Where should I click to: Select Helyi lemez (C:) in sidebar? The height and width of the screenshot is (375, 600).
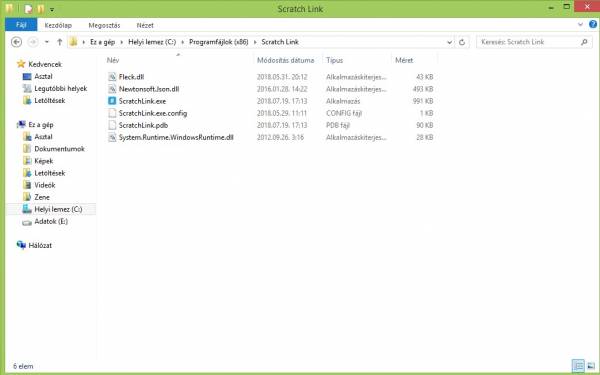coord(58,209)
